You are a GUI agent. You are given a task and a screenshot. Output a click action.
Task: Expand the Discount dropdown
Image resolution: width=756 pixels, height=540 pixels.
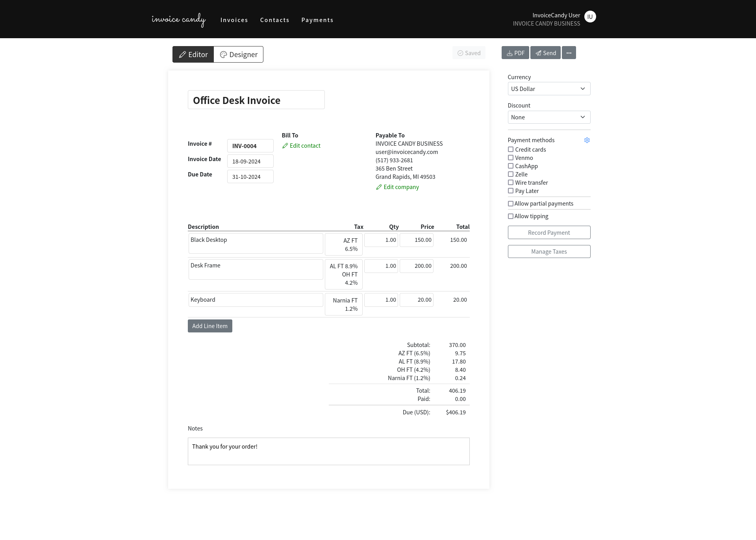click(x=549, y=117)
